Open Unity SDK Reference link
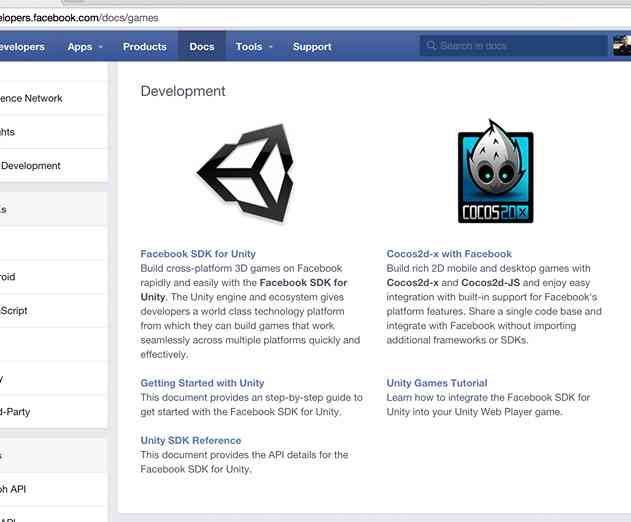 tap(191, 441)
